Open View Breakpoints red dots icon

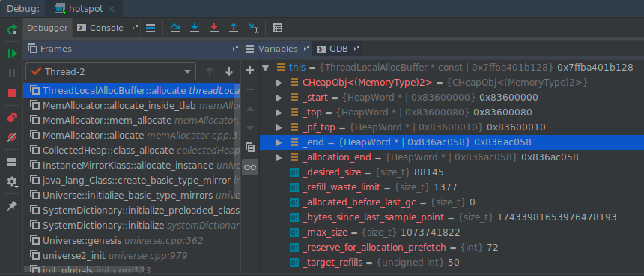pos(12,118)
